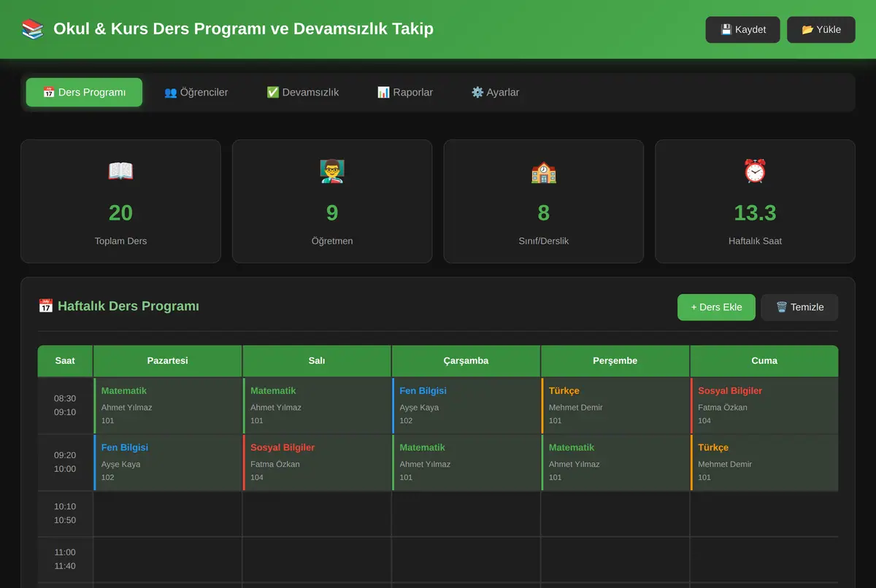
Task: Click the open book icon above Toplam Ders
Action: (120, 171)
